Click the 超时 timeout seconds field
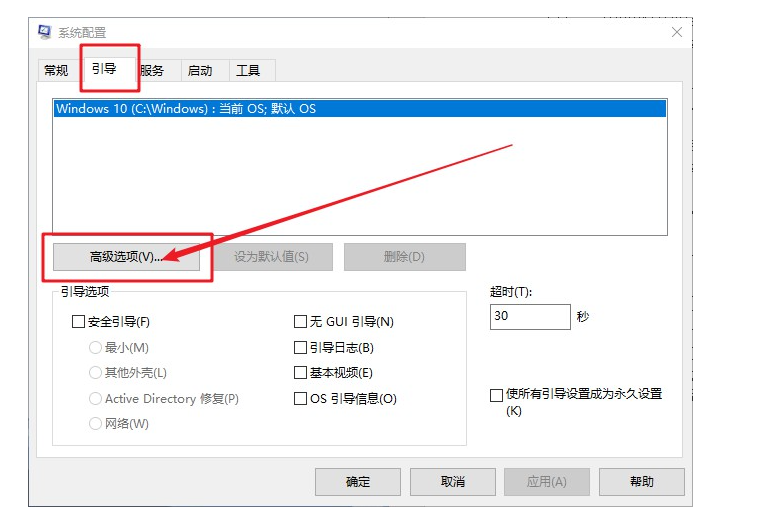761x522 pixels. [529, 317]
